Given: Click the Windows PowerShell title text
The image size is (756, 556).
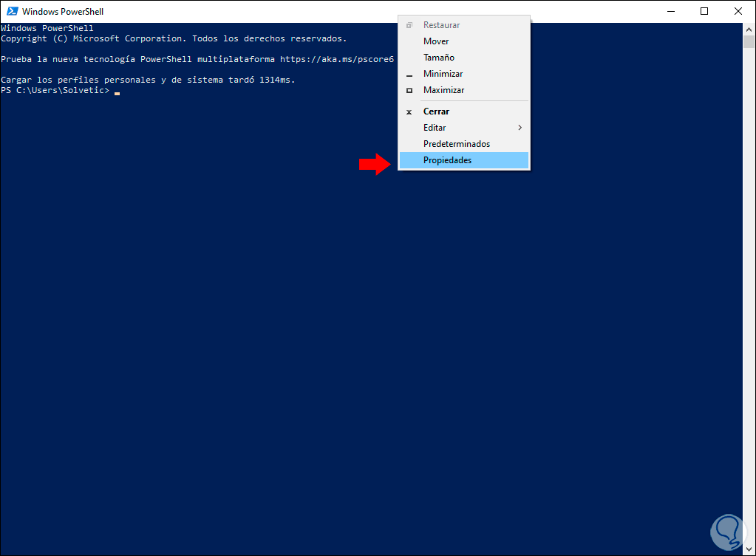Looking at the screenshot, I should pyautogui.click(x=63, y=12).
